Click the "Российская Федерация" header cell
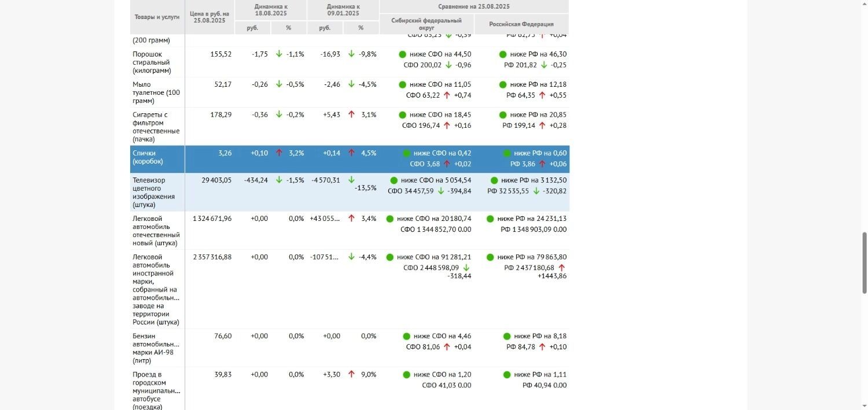Image resolution: width=868 pixels, height=410 pixels. pos(521,24)
